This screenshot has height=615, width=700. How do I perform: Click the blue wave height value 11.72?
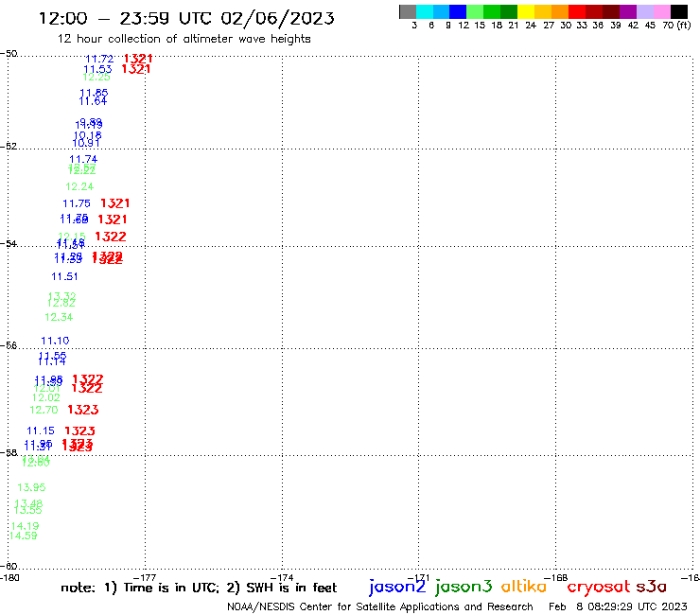coord(99,59)
